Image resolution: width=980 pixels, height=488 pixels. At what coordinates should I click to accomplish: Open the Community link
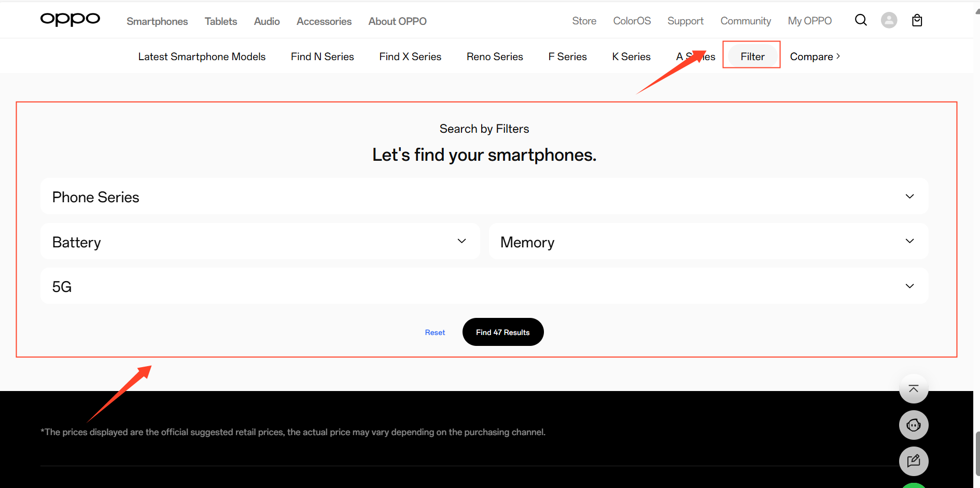pyautogui.click(x=746, y=21)
